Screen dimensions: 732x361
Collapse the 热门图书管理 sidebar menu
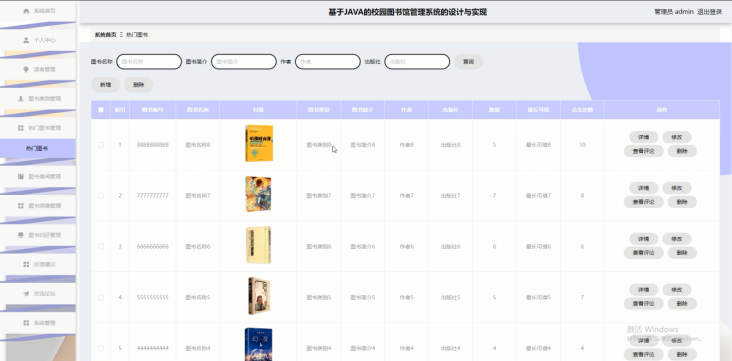pos(38,128)
